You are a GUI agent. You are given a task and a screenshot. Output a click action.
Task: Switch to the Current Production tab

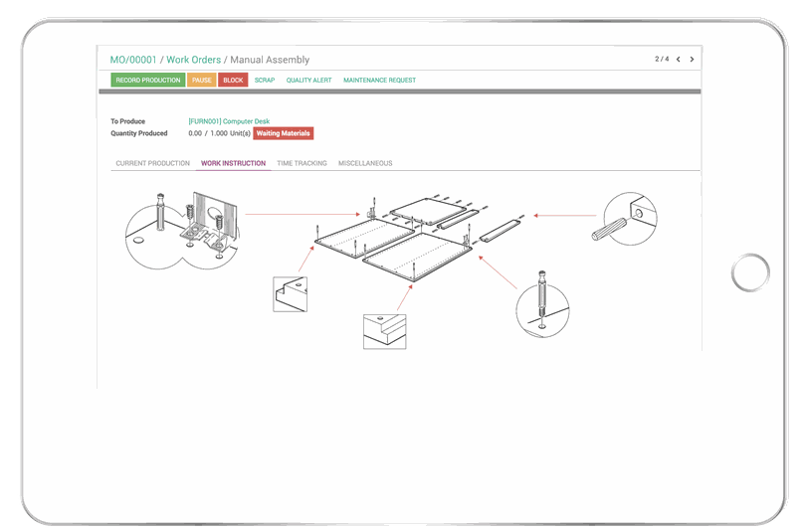(x=152, y=163)
